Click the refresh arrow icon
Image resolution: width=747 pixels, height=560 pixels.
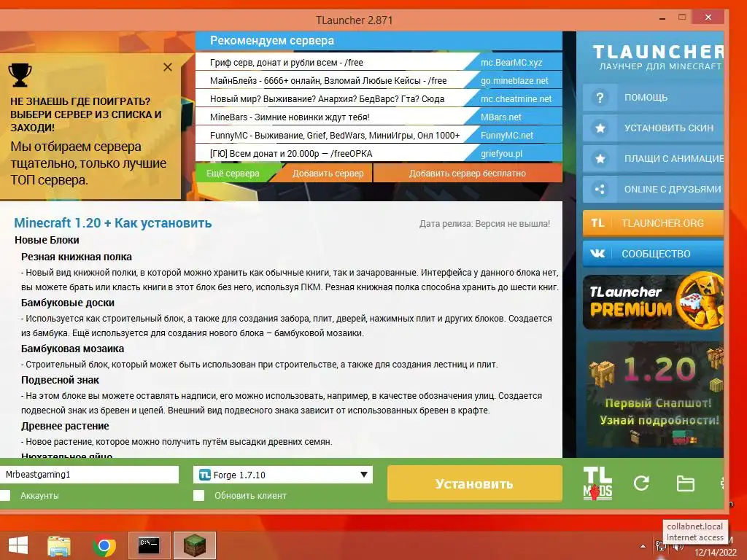tap(641, 483)
